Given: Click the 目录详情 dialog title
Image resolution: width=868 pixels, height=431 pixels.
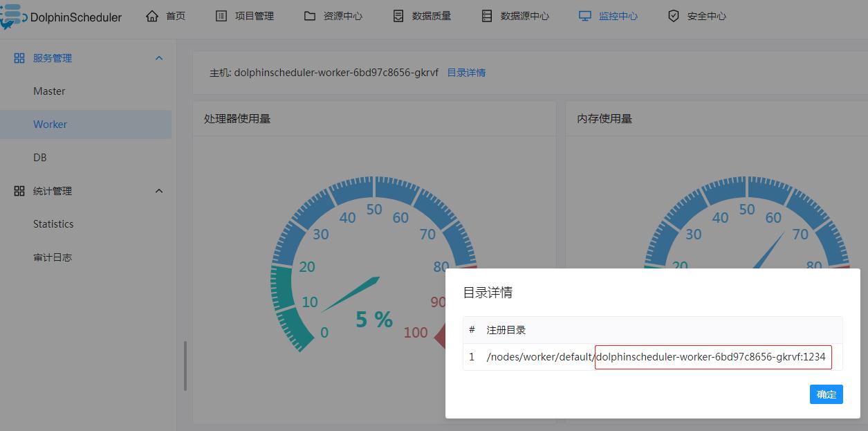Looking at the screenshot, I should coord(488,293).
